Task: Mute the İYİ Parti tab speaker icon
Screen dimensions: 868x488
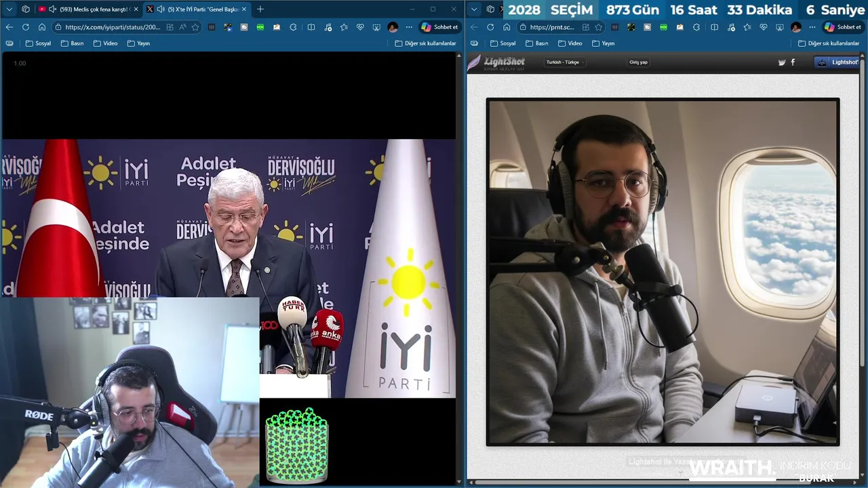Action: 161,9
